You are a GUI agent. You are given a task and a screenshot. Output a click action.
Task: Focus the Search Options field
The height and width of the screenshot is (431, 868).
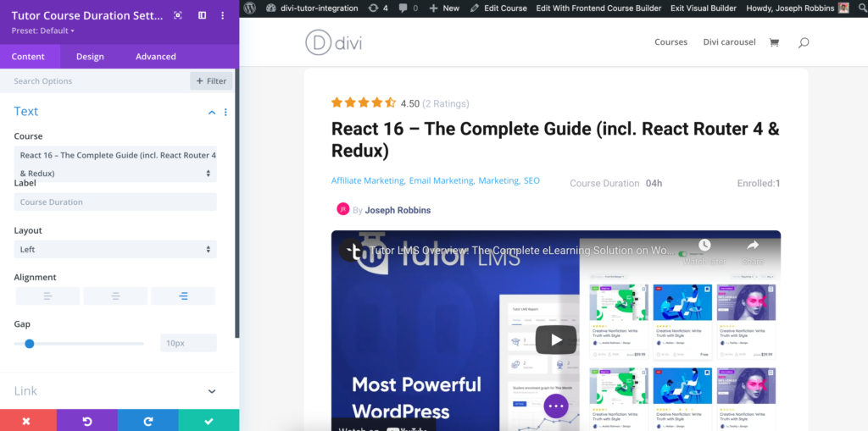pos(94,80)
